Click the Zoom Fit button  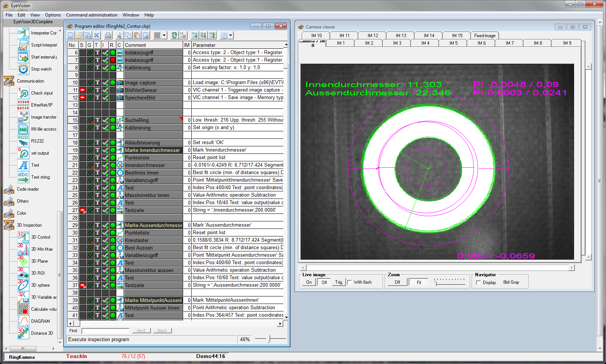tap(419, 282)
